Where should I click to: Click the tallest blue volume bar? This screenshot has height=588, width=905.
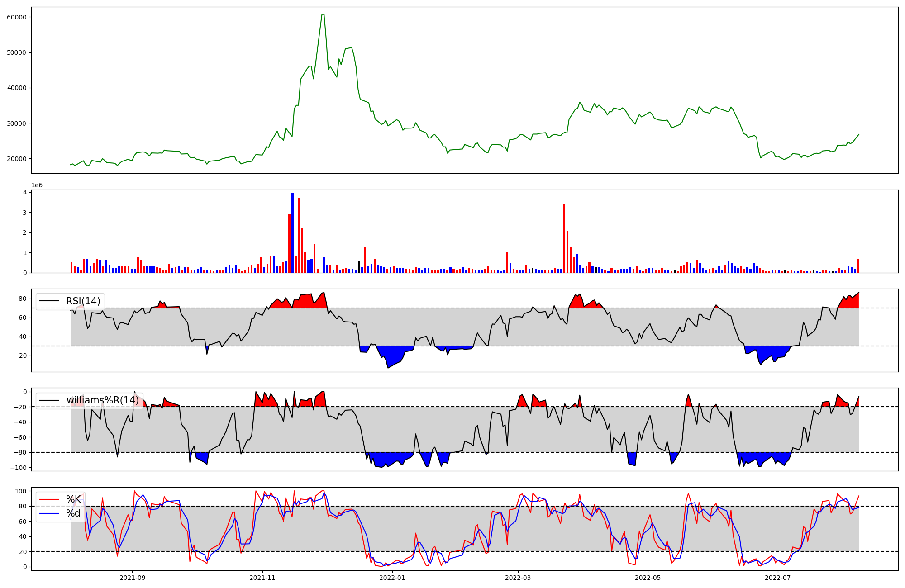click(292, 233)
